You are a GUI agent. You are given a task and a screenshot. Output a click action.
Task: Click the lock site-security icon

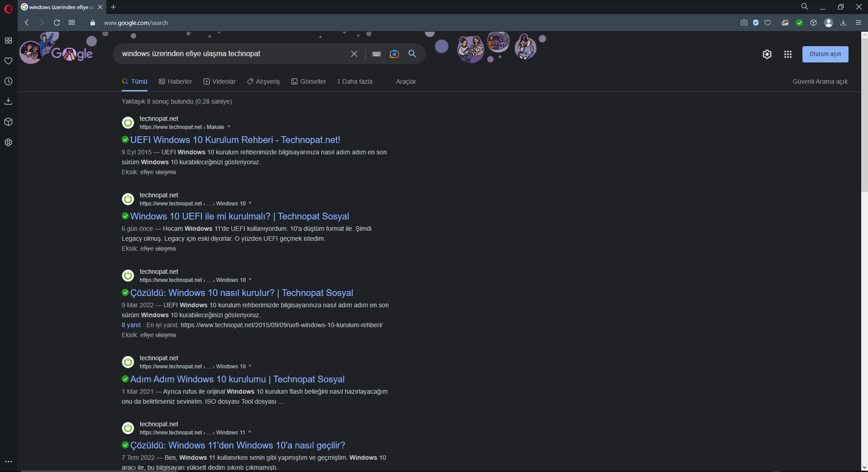coord(93,23)
